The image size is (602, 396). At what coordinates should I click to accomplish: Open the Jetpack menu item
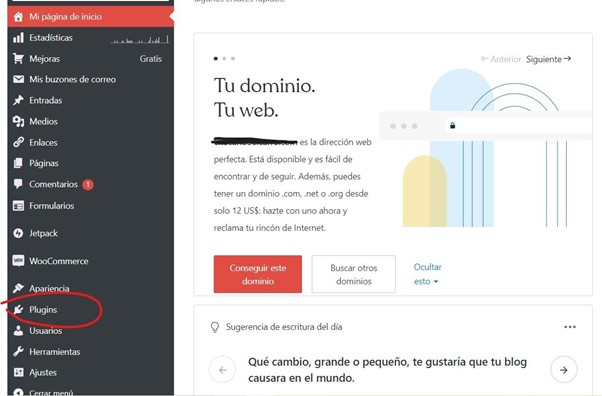[91, 233]
